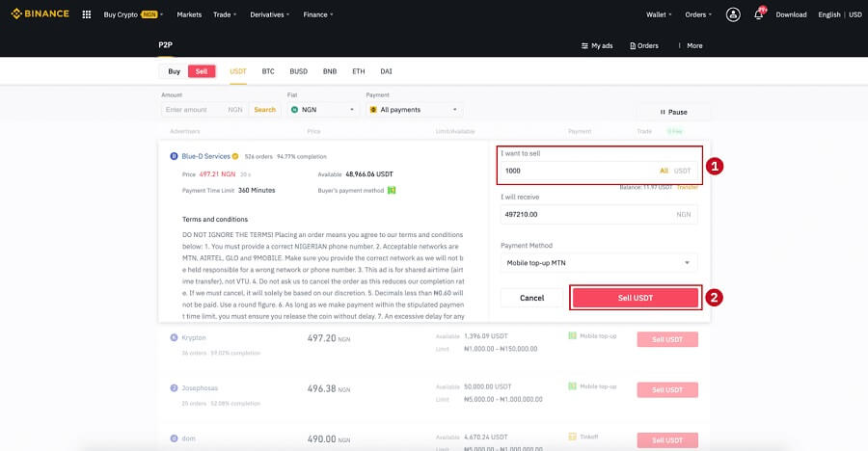Expand the Wallet menu

(x=659, y=15)
